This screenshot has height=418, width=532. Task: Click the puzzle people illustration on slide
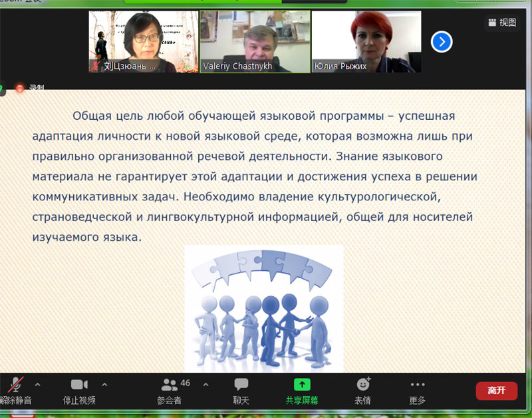pos(263,308)
